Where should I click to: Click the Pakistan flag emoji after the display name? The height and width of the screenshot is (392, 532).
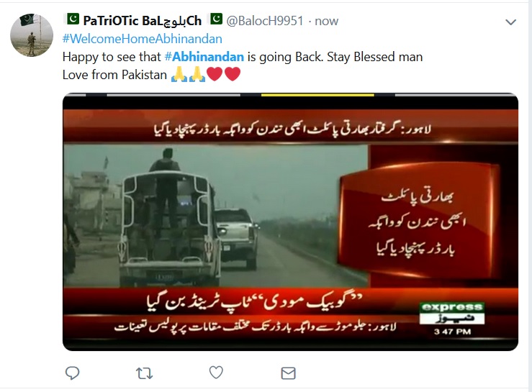point(216,19)
